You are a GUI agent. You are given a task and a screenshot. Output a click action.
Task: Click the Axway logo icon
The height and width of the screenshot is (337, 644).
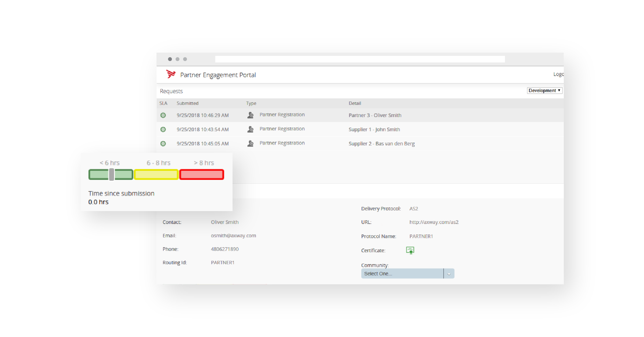click(x=171, y=74)
